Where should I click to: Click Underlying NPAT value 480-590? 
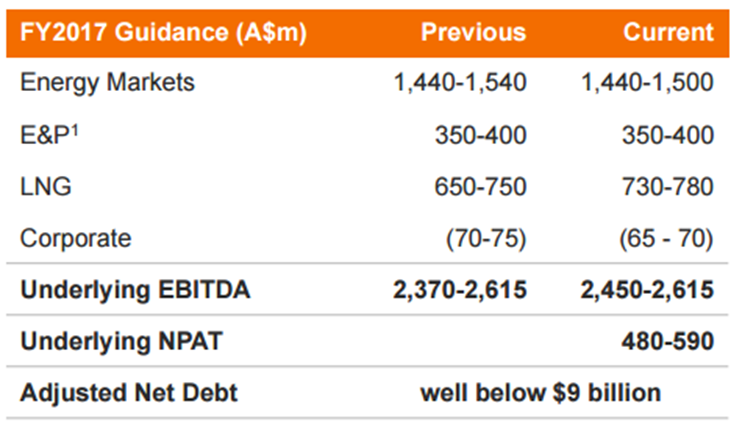tap(668, 341)
